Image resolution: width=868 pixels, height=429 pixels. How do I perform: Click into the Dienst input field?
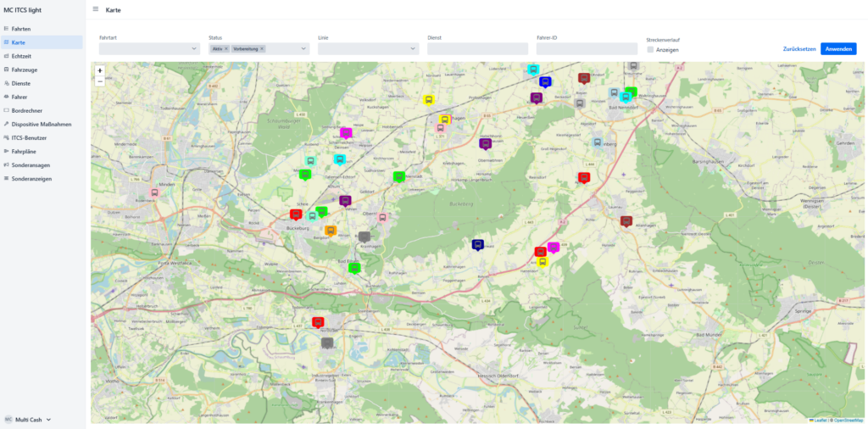(x=477, y=49)
